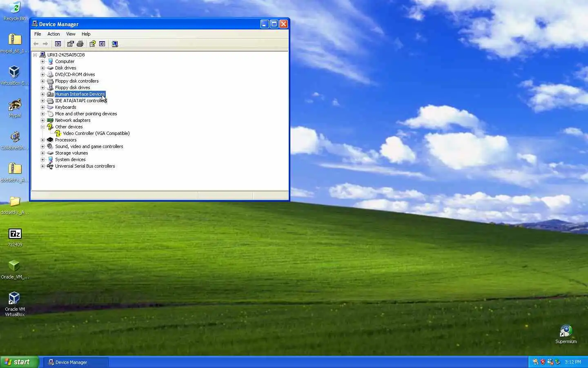Select the dotNetFx_A yellow folder icon on desktop
This screenshot has width=588, height=368.
[x=15, y=202]
